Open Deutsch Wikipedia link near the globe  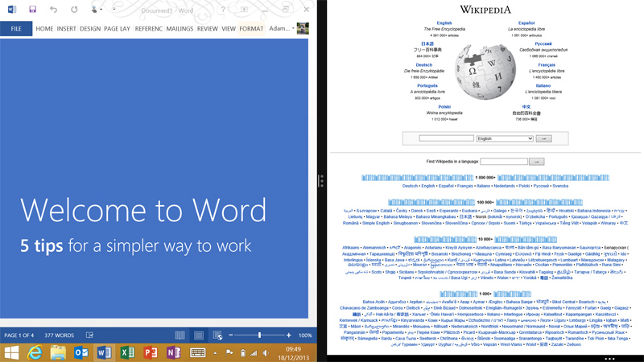(424, 65)
